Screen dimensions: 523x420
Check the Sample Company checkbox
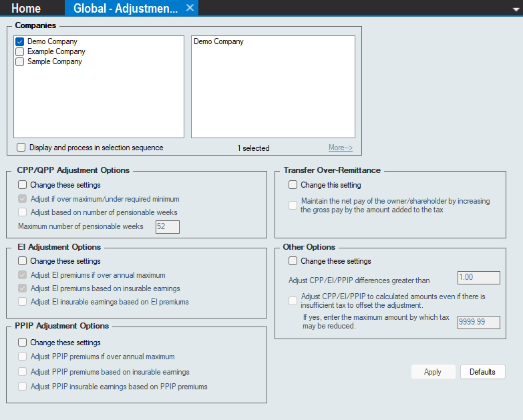click(20, 61)
